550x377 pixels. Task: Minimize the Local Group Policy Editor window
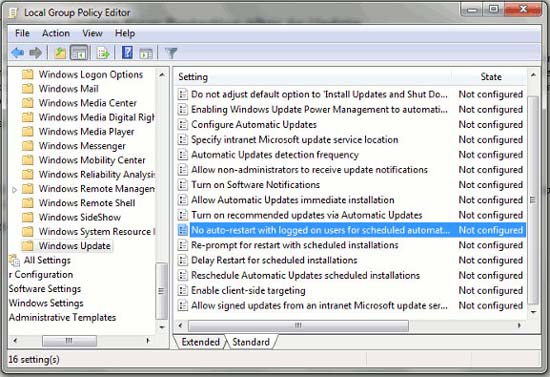point(472,9)
